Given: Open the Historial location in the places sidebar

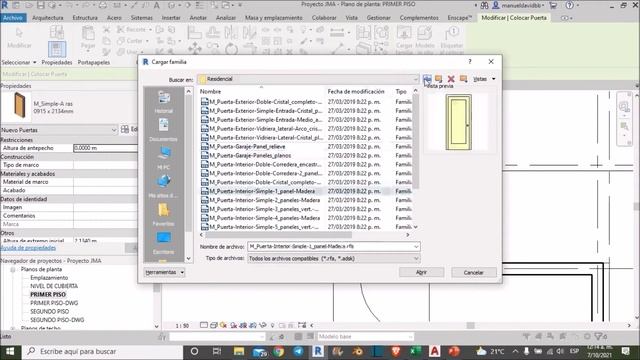Looking at the screenshot, I should (x=164, y=102).
